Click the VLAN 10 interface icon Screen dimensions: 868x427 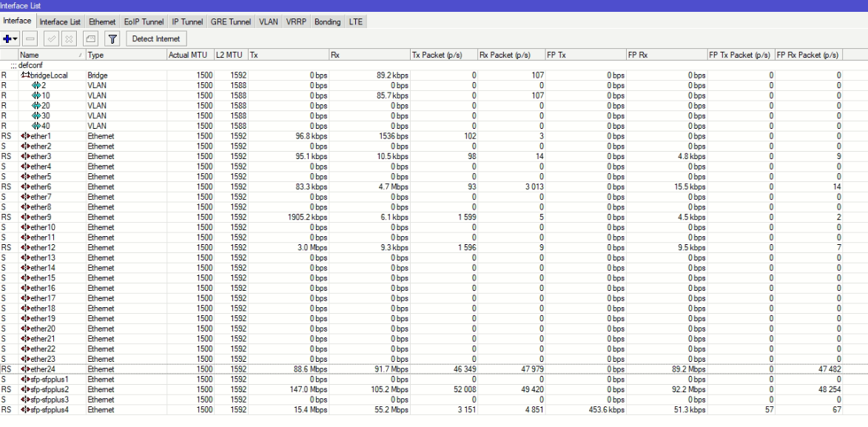pyautogui.click(x=36, y=95)
